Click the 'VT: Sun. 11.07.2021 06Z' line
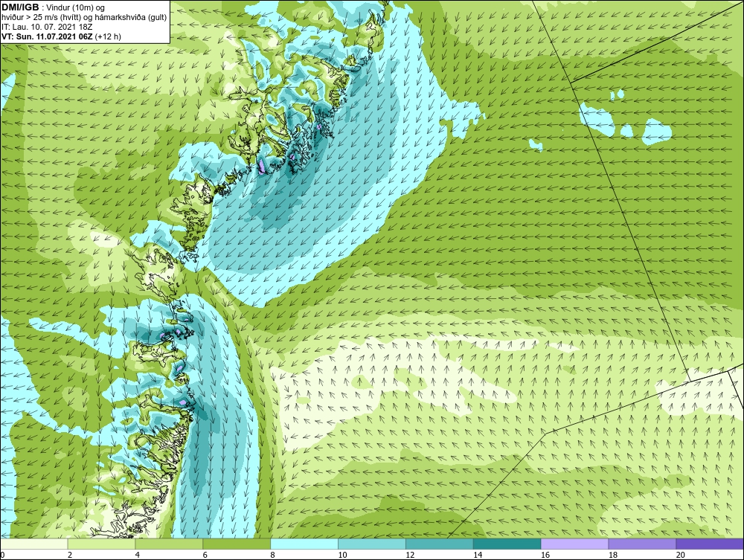 [47, 36]
